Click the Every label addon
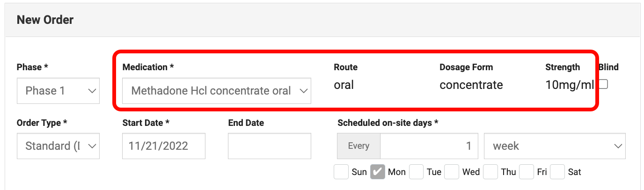This screenshot has width=644, height=190. (359, 146)
